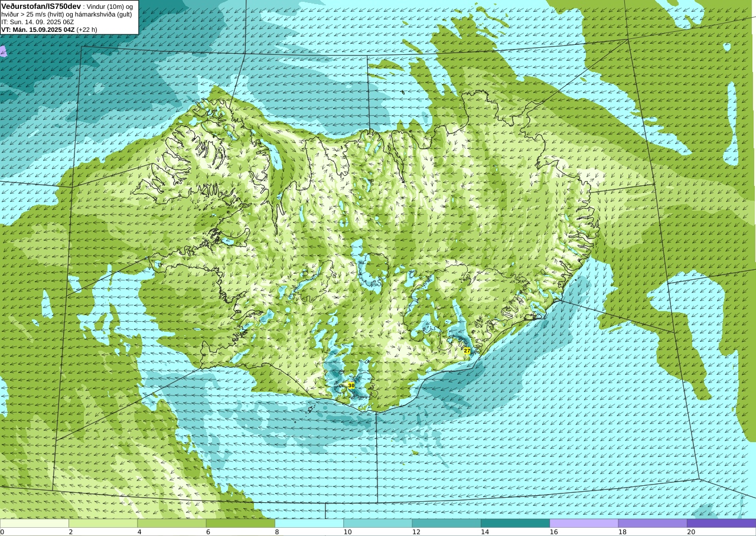The width and height of the screenshot is (756, 536).
Task: Click the legend tick label "0"
Action: point(2,532)
